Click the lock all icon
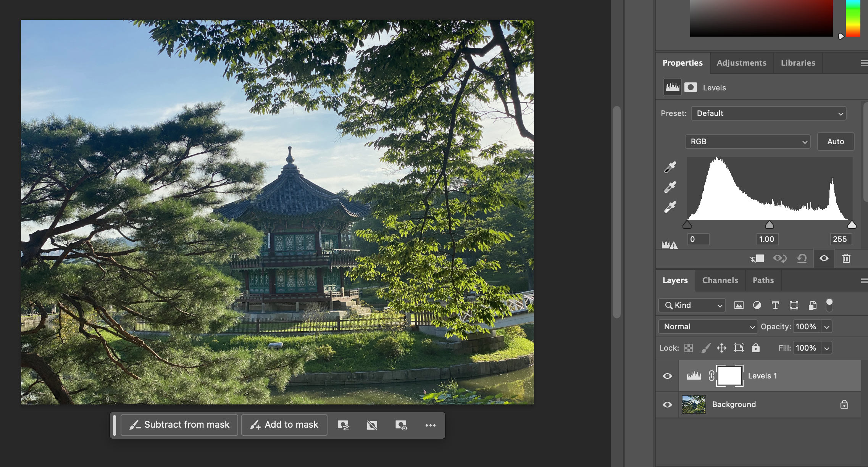This screenshot has height=467, width=868. coord(755,348)
